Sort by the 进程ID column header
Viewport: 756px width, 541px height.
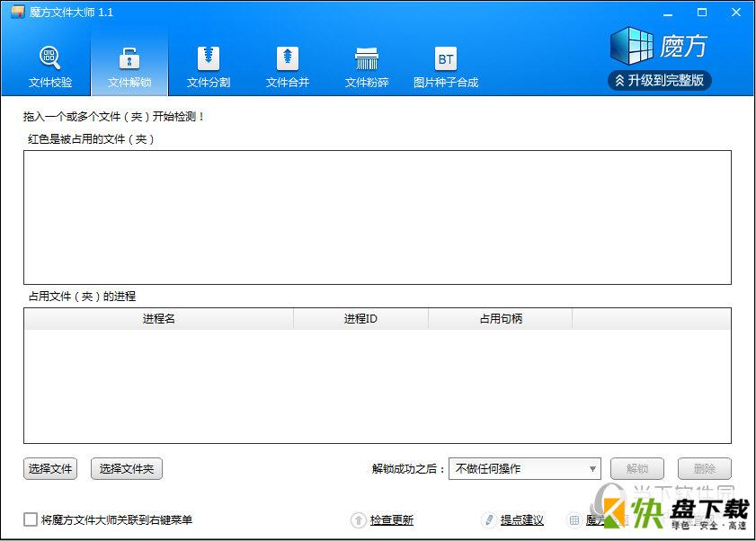pyautogui.click(x=360, y=319)
